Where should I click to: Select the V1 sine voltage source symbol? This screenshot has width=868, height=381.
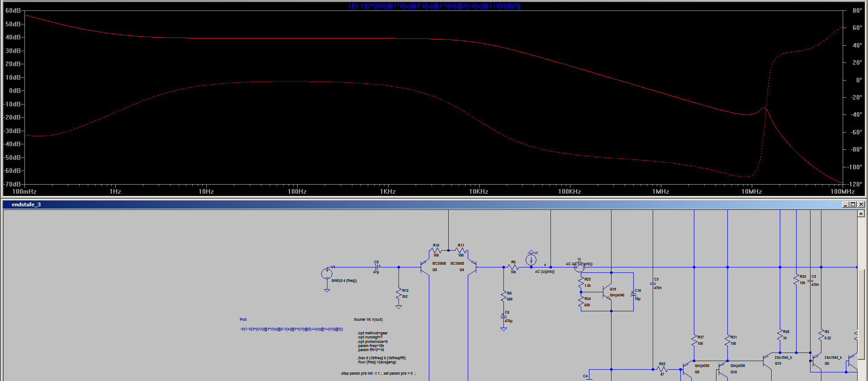(x=327, y=273)
